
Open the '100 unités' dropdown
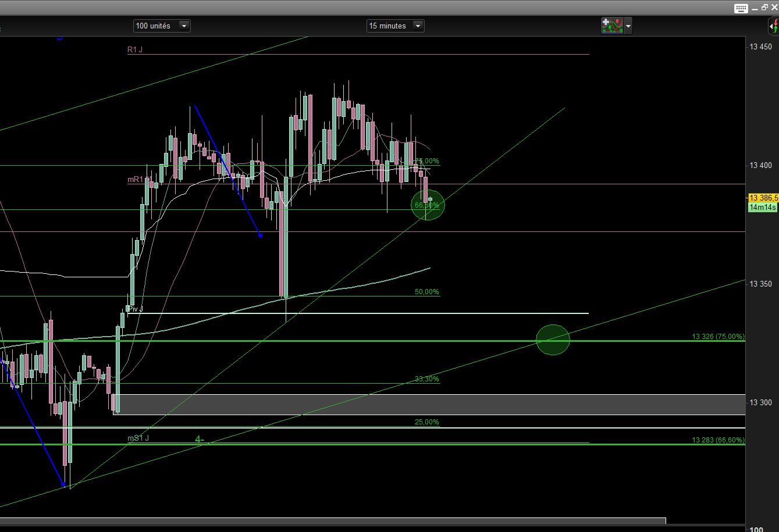tap(162, 26)
